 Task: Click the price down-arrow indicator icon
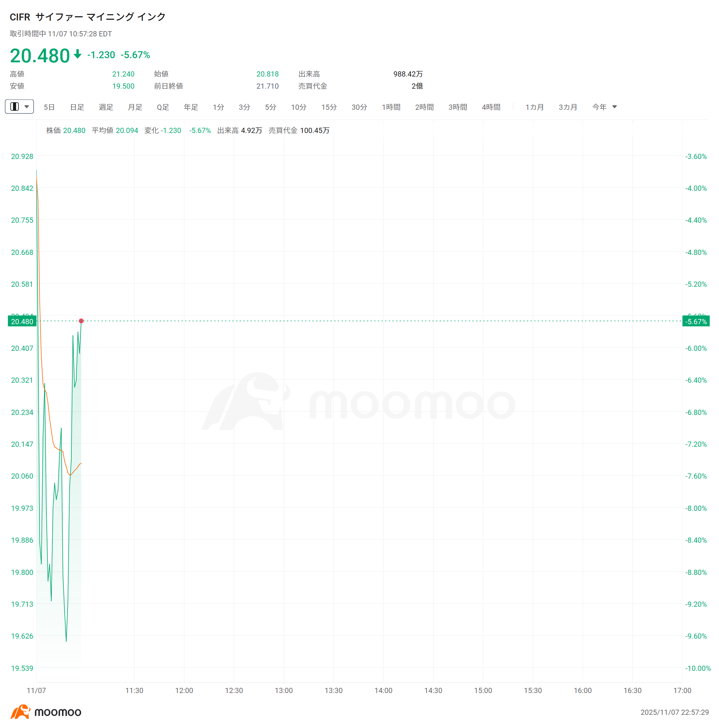click(x=78, y=55)
